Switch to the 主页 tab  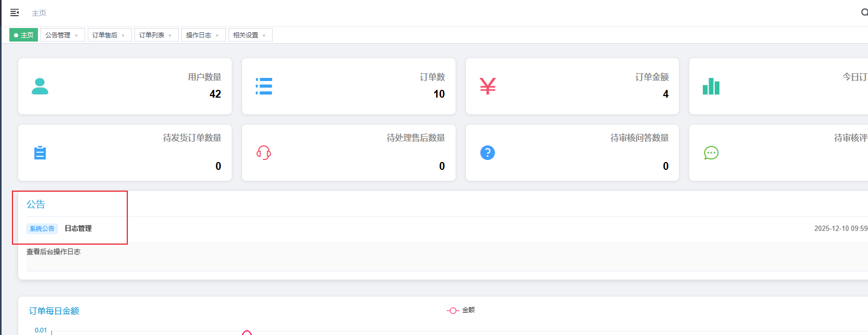(x=24, y=35)
